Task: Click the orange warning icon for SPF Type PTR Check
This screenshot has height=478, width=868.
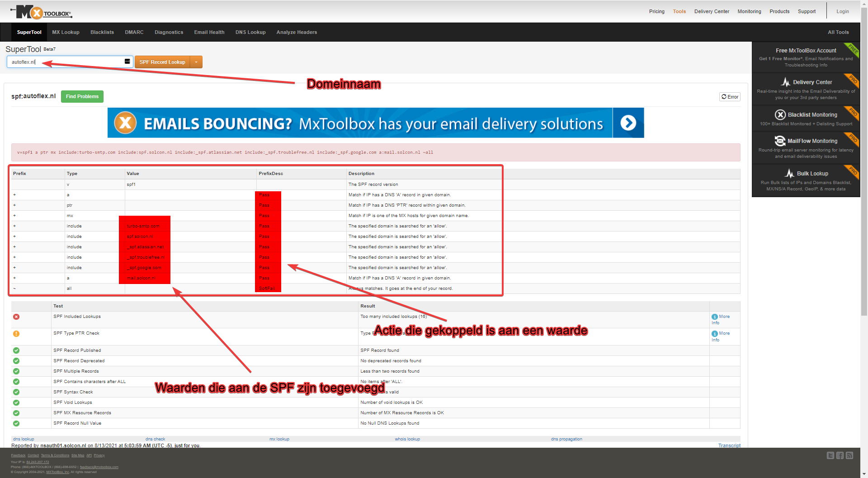Action: 16,334
